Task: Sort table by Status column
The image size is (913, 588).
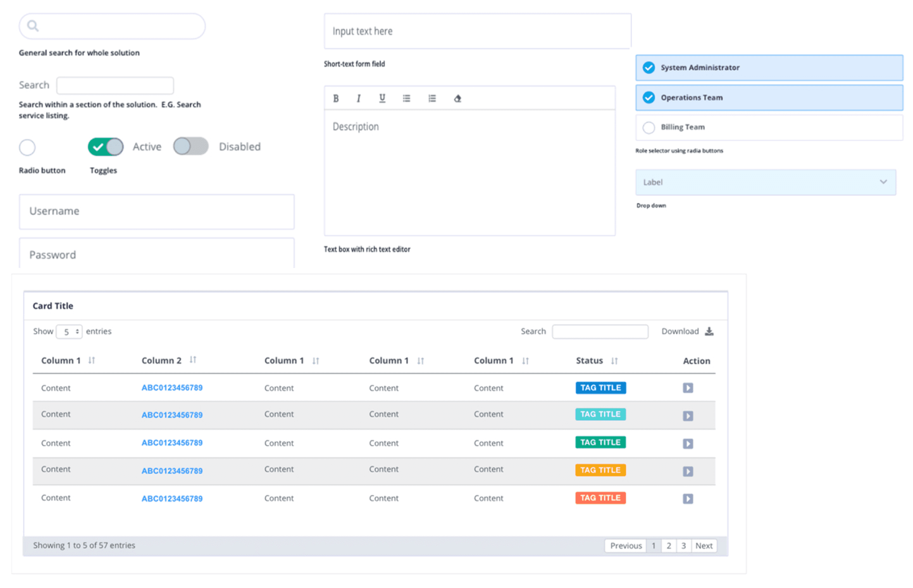Action: pyautogui.click(x=614, y=361)
